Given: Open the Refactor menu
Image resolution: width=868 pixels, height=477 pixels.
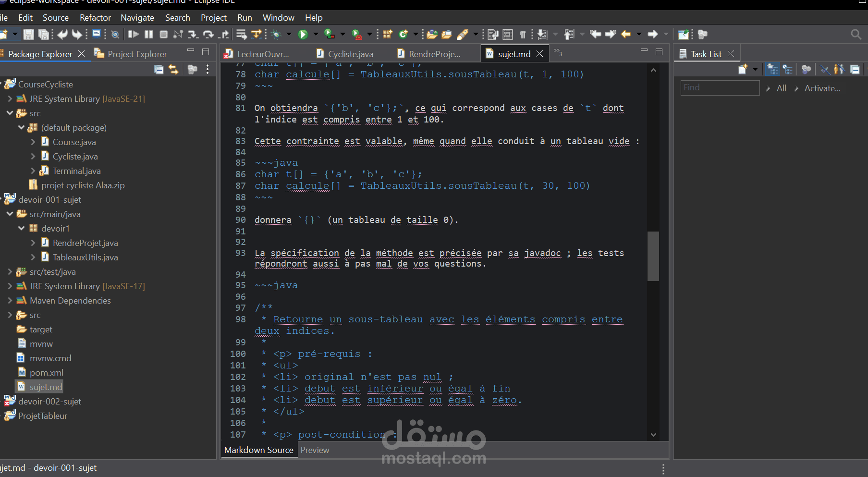Looking at the screenshot, I should point(95,18).
